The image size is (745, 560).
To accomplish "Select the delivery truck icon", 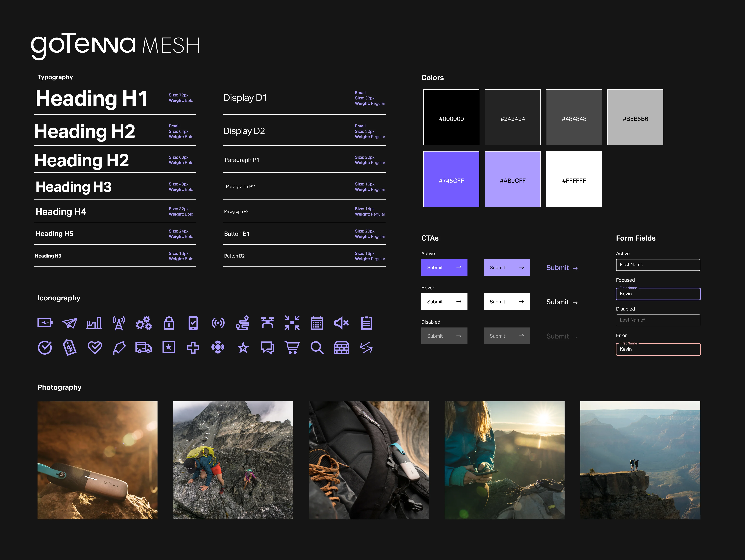I will click(144, 348).
